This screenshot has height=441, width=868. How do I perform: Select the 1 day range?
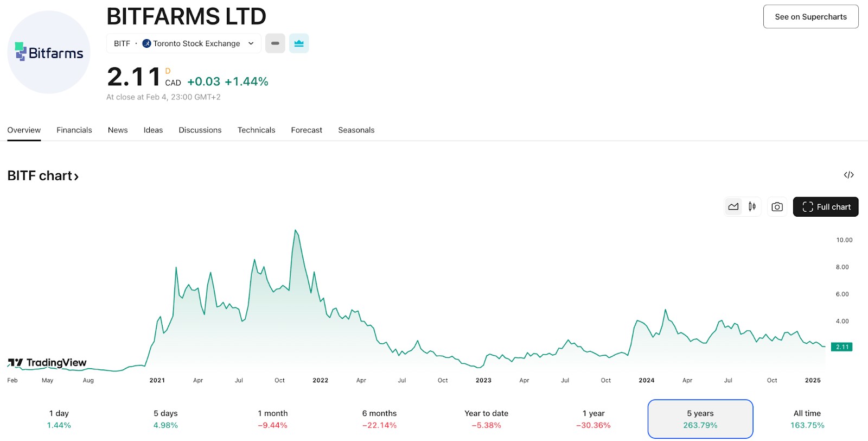[x=59, y=419]
